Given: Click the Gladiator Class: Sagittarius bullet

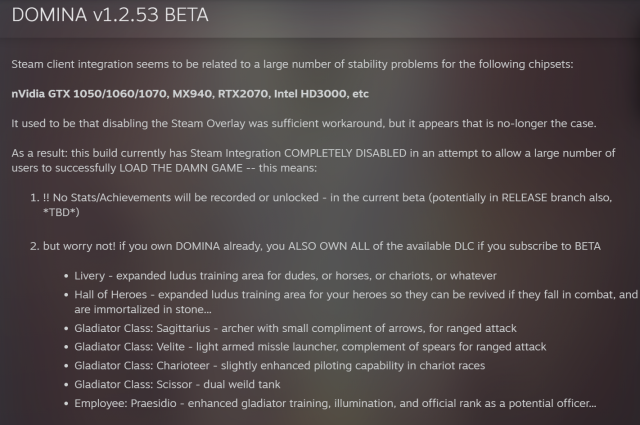Looking at the screenshot, I should click(300, 329).
